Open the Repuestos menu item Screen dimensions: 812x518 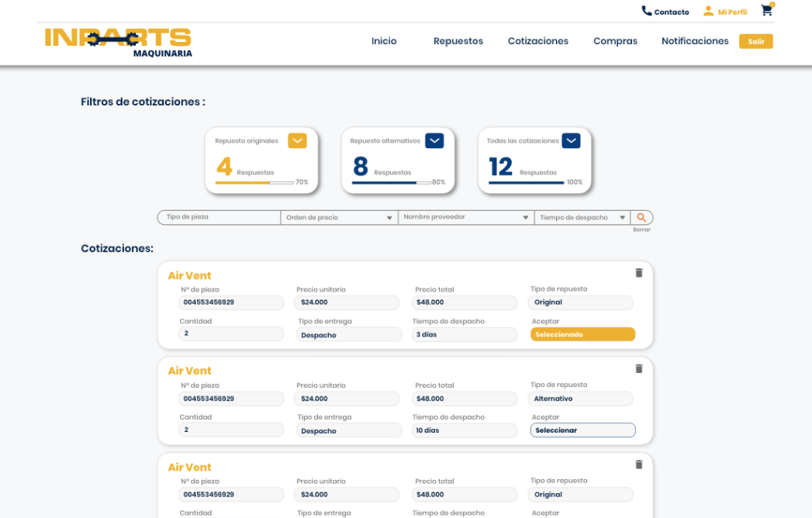pyautogui.click(x=458, y=41)
